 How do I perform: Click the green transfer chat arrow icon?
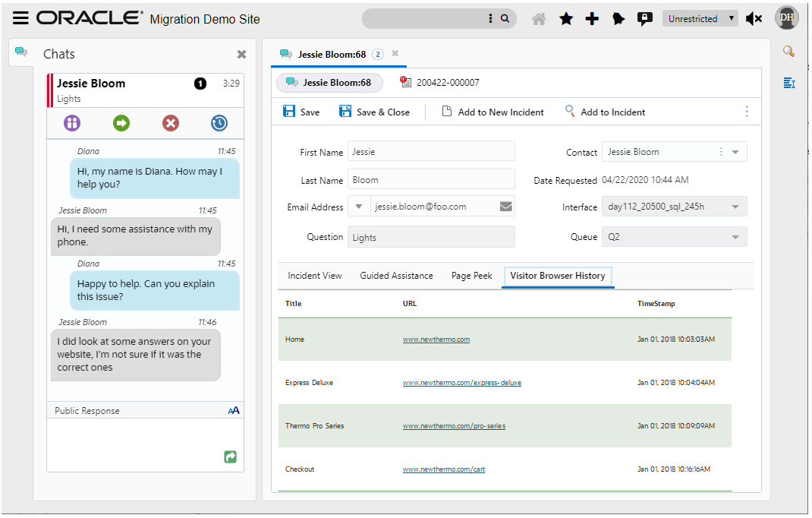121,123
